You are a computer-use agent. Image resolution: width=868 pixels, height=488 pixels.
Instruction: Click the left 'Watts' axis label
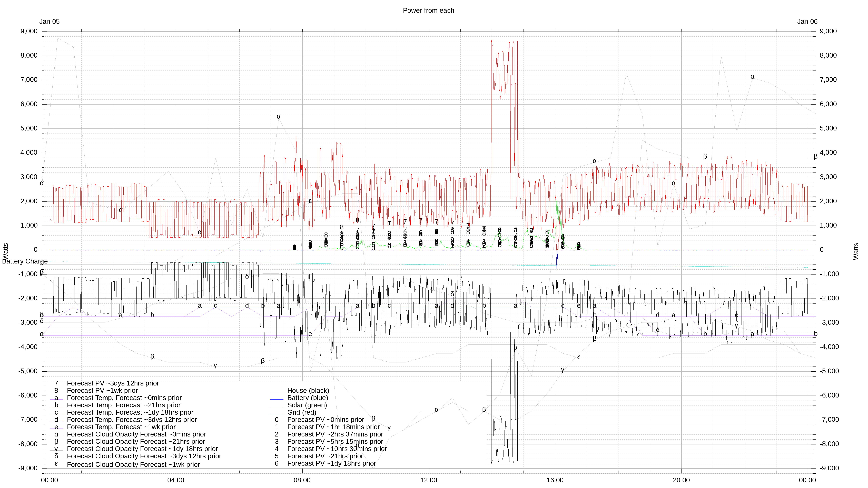pyautogui.click(x=5, y=252)
